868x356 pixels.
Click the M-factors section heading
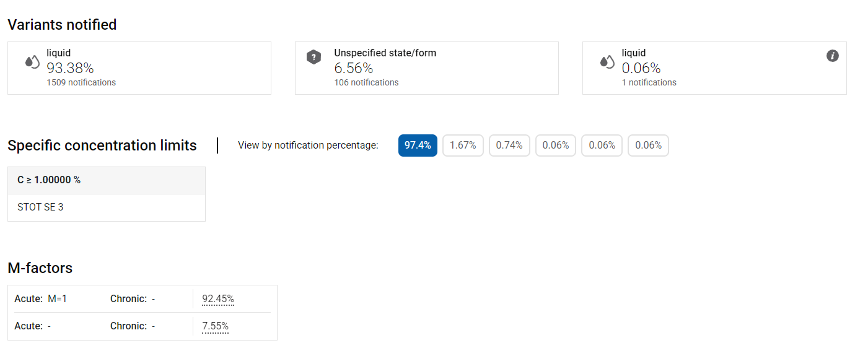point(40,268)
